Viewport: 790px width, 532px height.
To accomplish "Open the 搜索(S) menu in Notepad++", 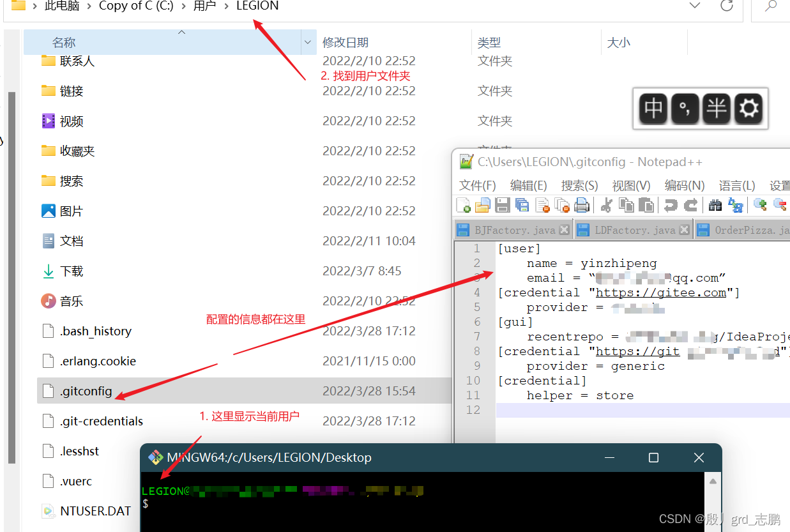I will [580, 185].
